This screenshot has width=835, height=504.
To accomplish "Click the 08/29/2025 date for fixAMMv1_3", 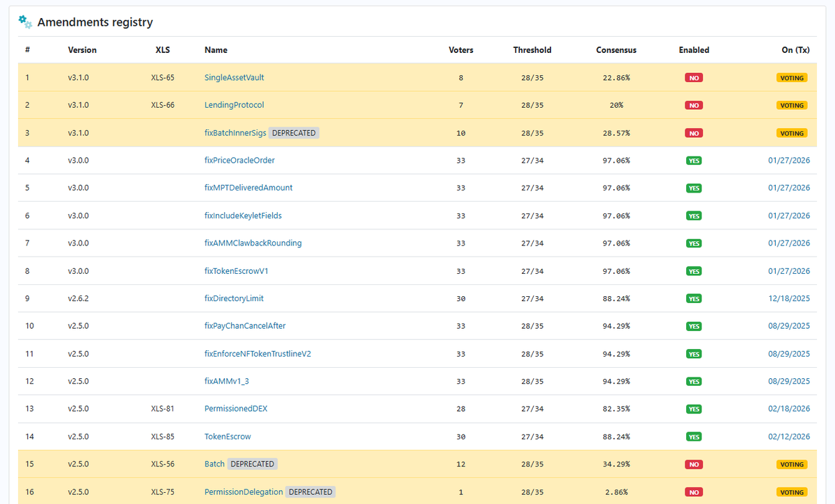I will tap(789, 382).
